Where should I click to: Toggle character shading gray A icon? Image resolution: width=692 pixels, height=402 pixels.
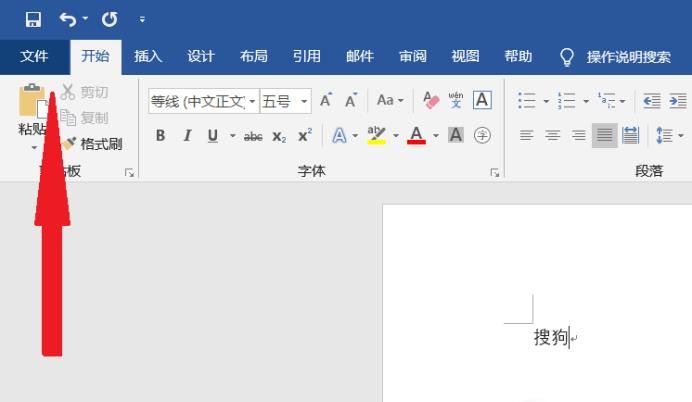(456, 135)
